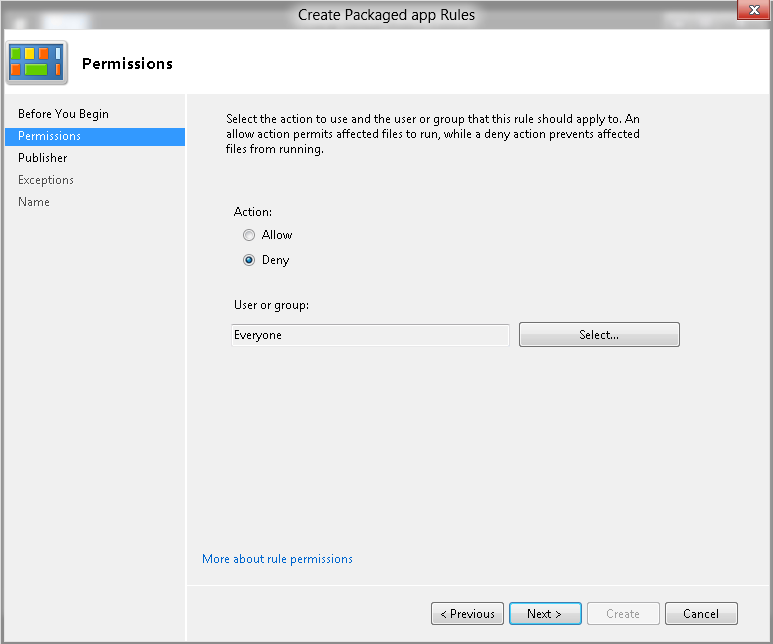773x644 pixels.
Task: Click the Everyone user or group field
Action: pyautogui.click(x=370, y=335)
